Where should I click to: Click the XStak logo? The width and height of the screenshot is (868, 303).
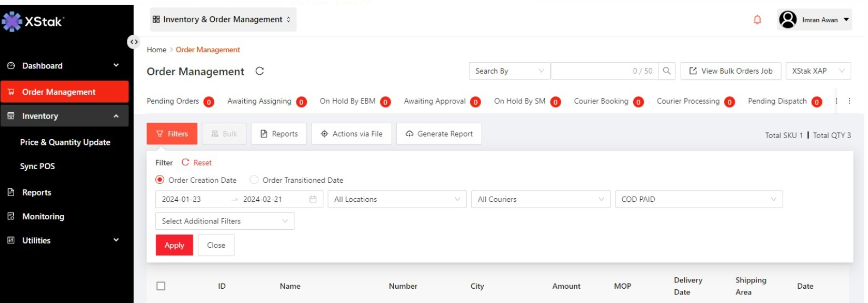click(33, 22)
